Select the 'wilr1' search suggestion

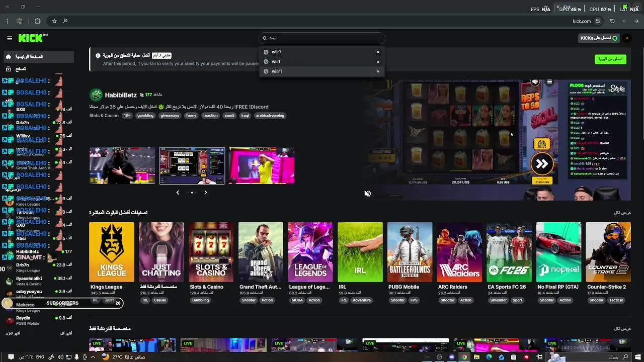pos(322,52)
